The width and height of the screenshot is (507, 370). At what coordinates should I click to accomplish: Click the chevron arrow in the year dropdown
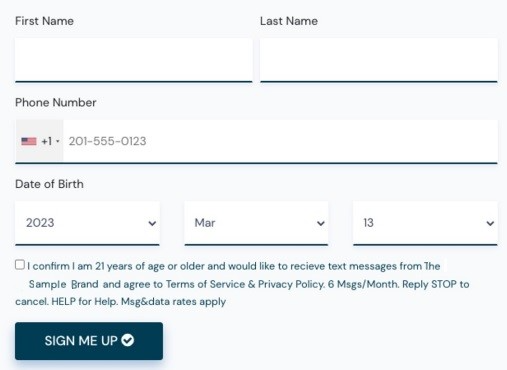tap(152, 223)
